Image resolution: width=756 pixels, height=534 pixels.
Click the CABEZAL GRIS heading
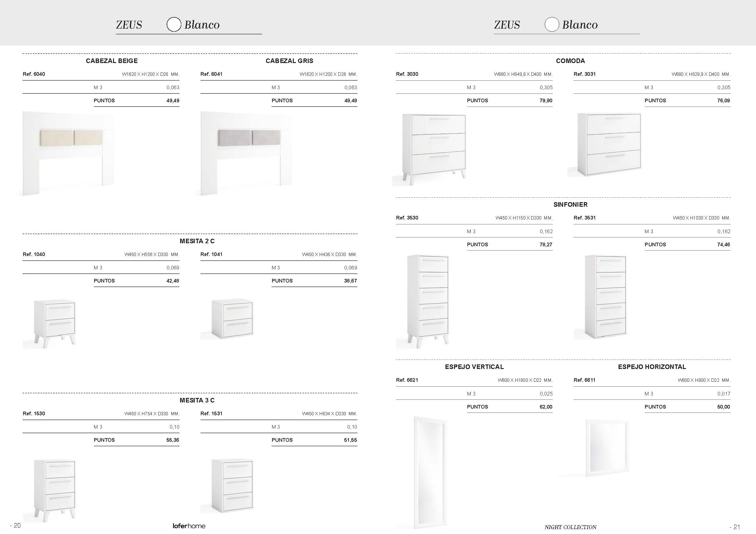(289, 61)
